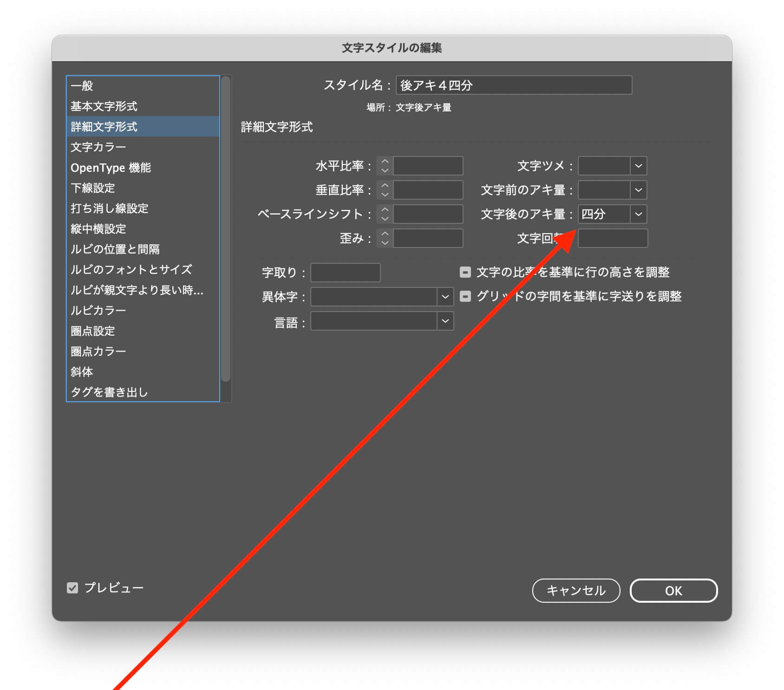Click the キャンセル button
Viewport: 784px width, 690px height.
[x=576, y=591]
